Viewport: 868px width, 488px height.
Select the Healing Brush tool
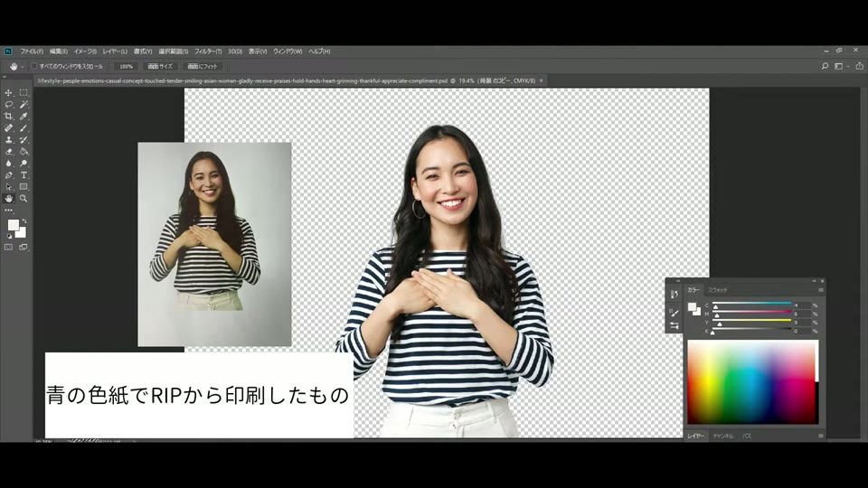coord(8,127)
